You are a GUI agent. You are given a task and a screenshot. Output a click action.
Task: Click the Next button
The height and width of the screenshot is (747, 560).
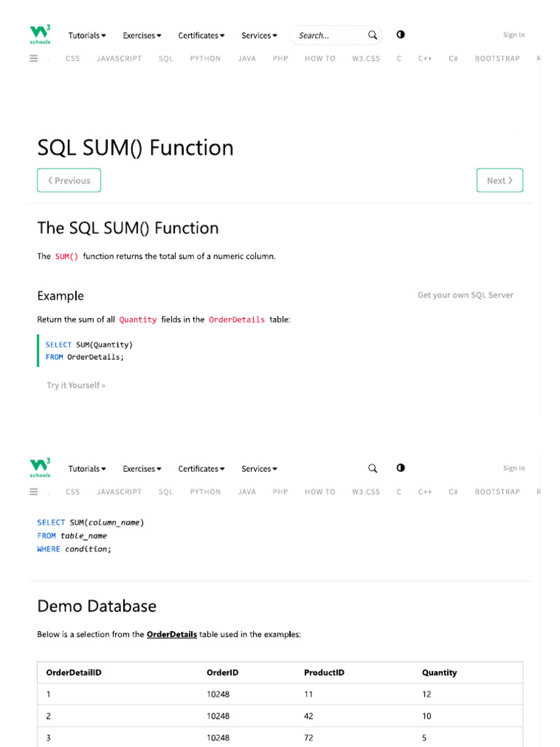click(x=499, y=180)
